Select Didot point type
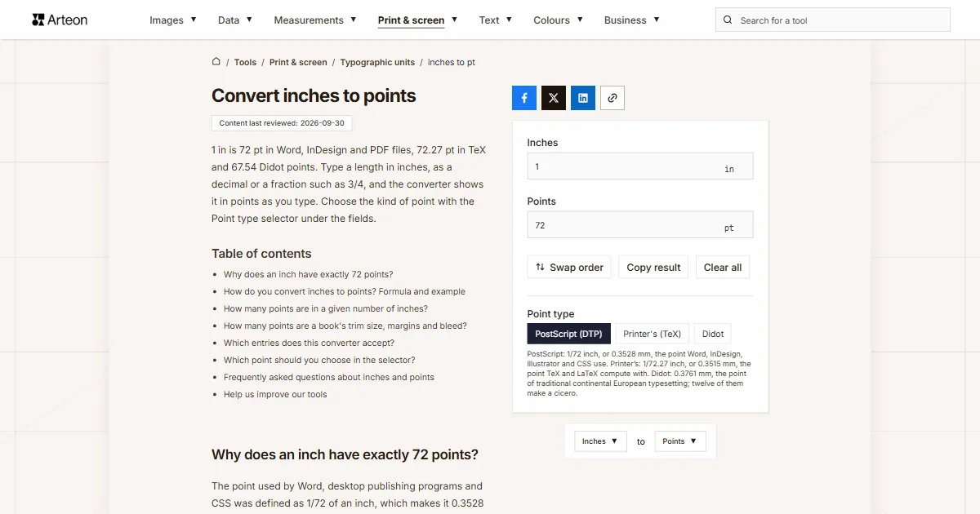This screenshot has height=514, width=980. click(x=713, y=334)
